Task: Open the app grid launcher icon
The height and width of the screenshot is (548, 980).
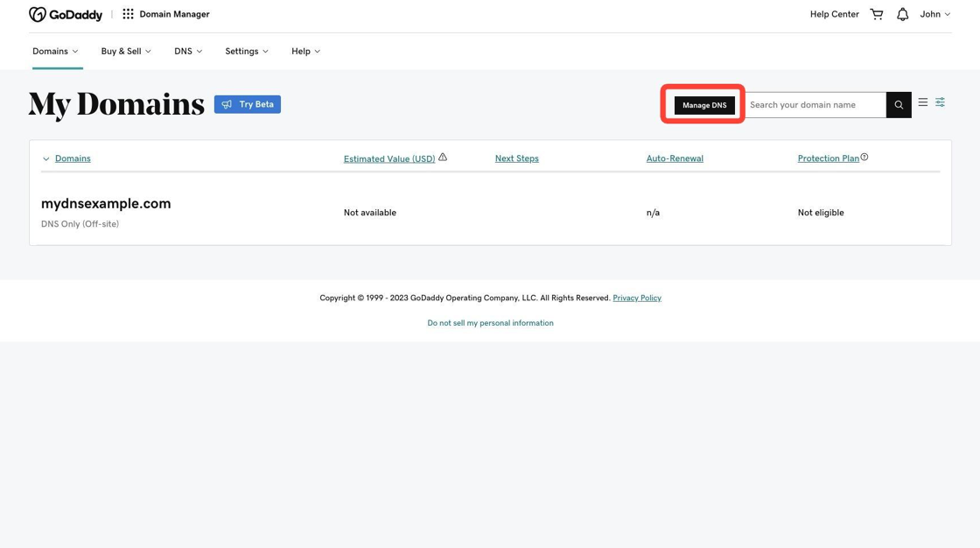Action: [x=128, y=14]
